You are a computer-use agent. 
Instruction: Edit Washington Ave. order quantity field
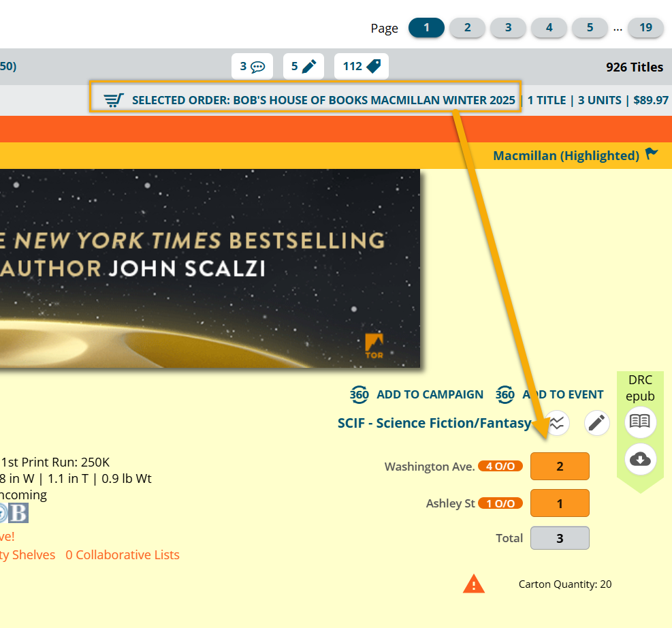point(560,467)
